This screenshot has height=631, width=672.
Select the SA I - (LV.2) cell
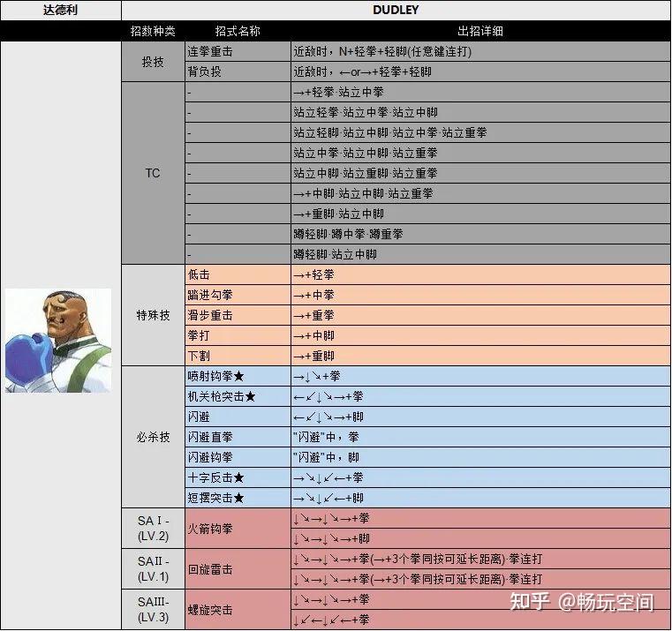[153, 529]
